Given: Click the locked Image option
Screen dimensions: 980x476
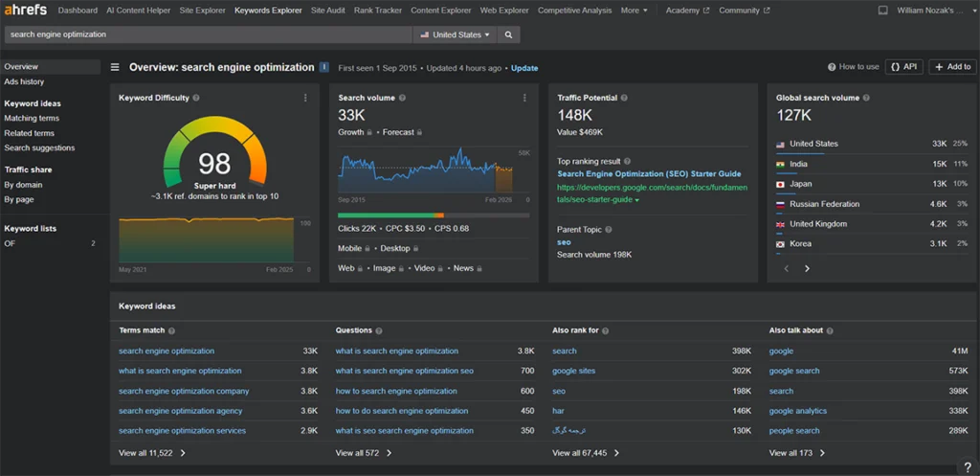Looking at the screenshot, I should pos(389,268).
